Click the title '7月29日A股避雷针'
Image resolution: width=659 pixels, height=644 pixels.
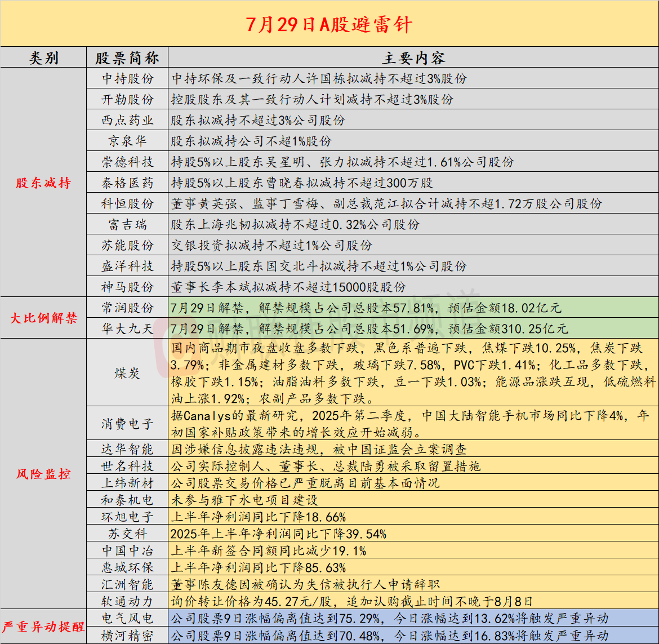pyautogui.click(x=329, y=24)
